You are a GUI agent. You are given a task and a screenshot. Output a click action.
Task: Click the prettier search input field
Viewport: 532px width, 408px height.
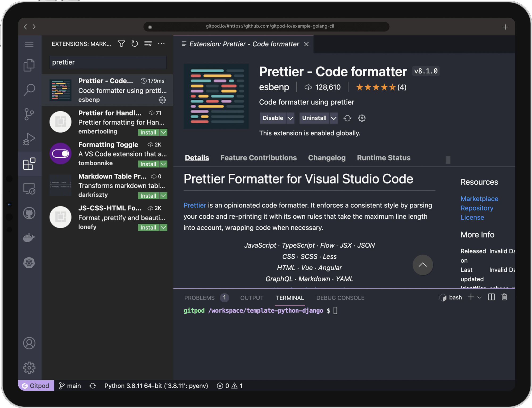pos(108,62)
